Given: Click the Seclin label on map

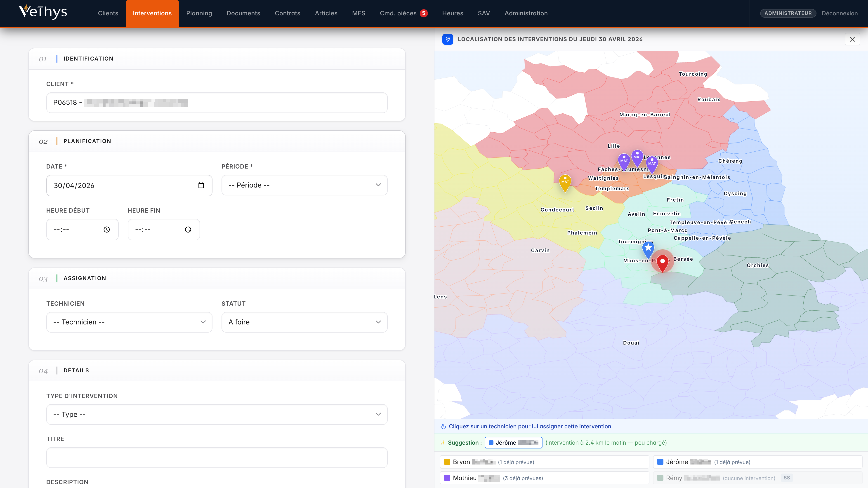Looking at the screenshot, I should pyautogui.click(x=594, y=208).
